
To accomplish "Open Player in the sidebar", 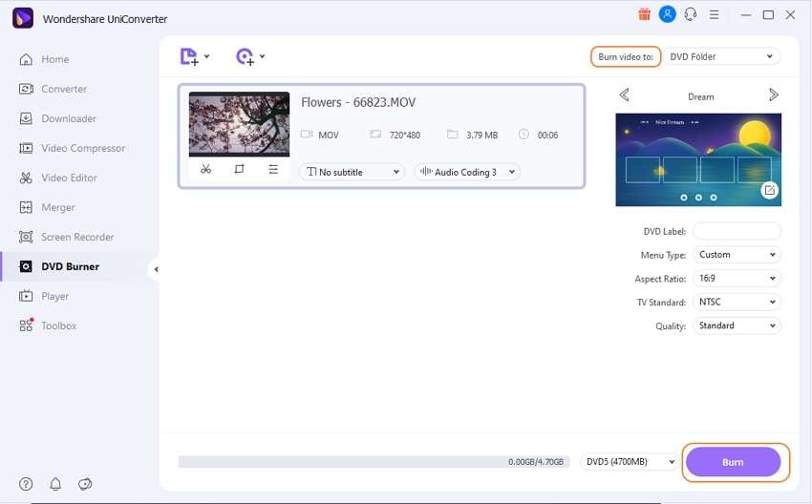I will pos(44,296).
